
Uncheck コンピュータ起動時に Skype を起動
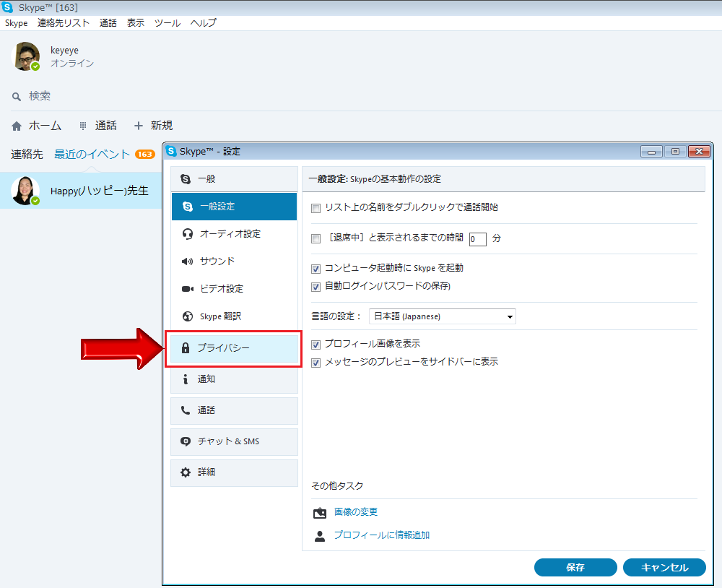[x=316, y=269]
